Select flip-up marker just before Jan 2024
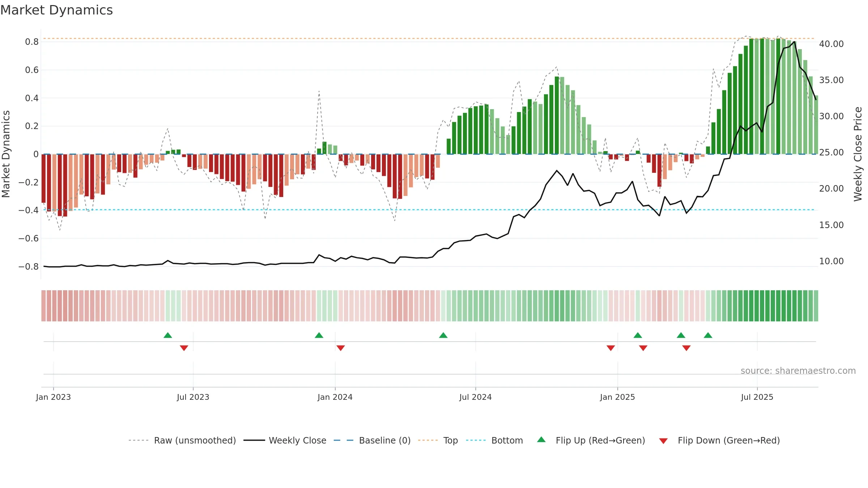The width and height of the screenshot is (868, 488). click(319, 335)
